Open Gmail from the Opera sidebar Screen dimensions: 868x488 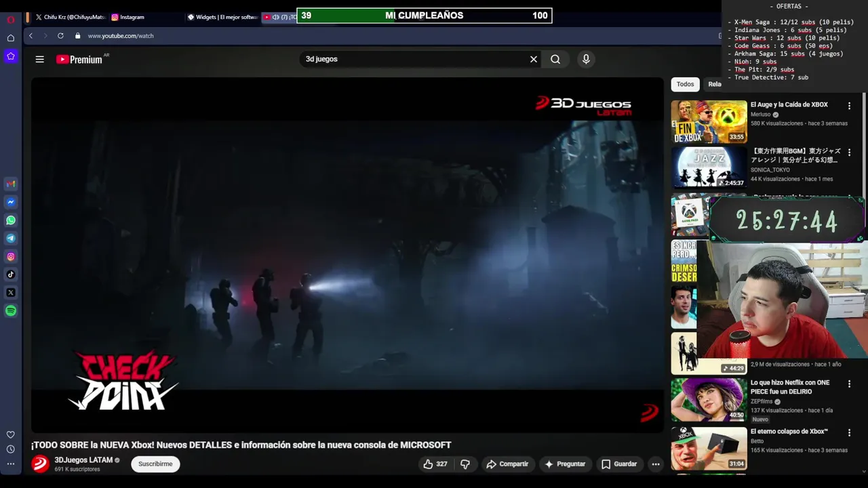click(11, 184)
